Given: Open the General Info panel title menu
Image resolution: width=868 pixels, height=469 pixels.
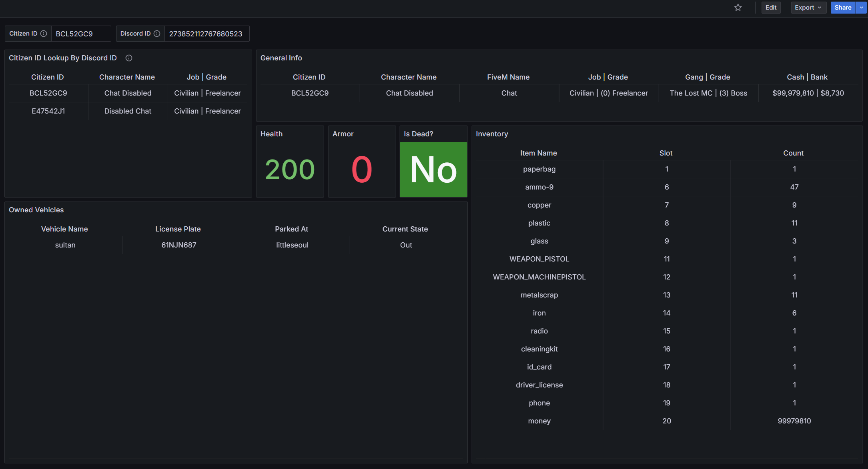Looking at the screenshot, I should [281, 58].
